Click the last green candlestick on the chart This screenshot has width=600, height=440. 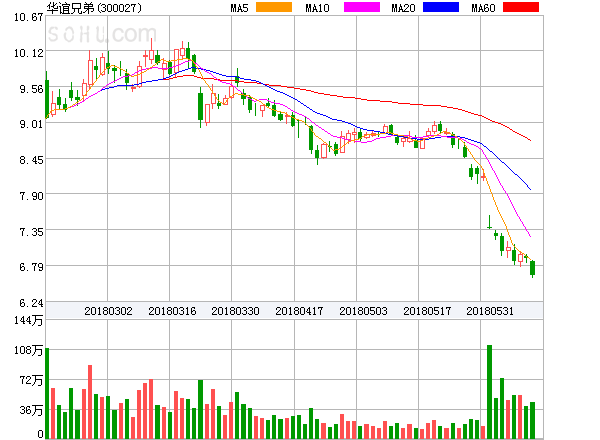click(x=532, y=269)
